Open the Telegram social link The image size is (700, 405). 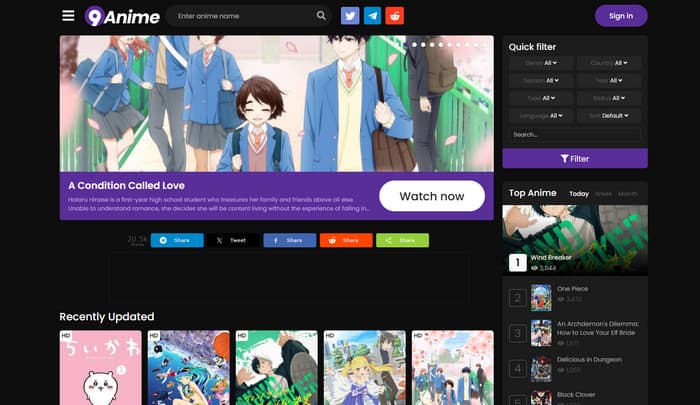[x=372, y=16]
